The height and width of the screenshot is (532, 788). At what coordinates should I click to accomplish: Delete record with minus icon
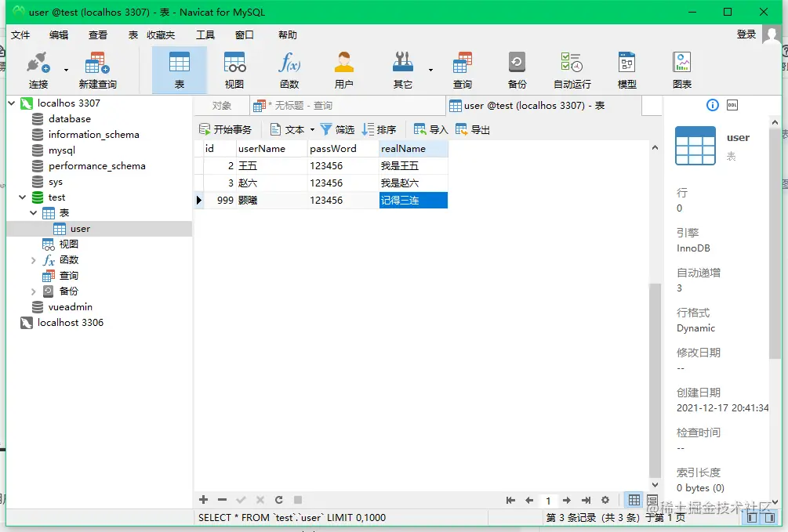pos(222,499)
